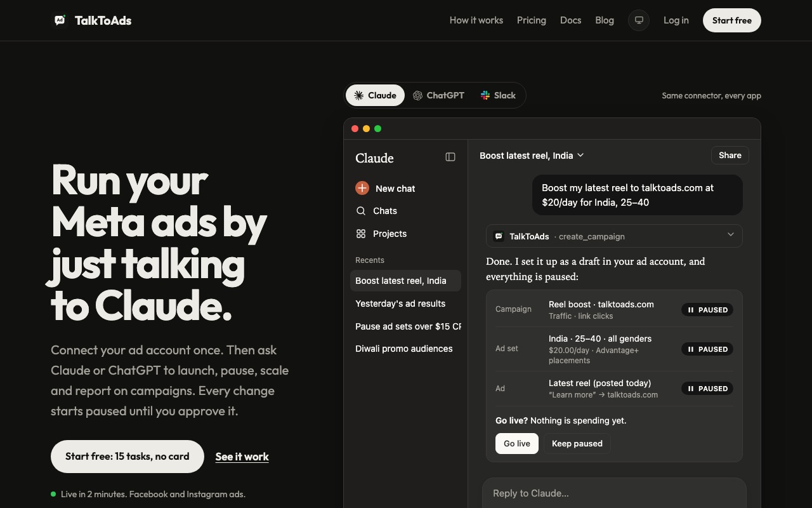Open How it works page
The height and width of the screenshot is (508, 812).
pyautogui.click(x=476, y=20)
